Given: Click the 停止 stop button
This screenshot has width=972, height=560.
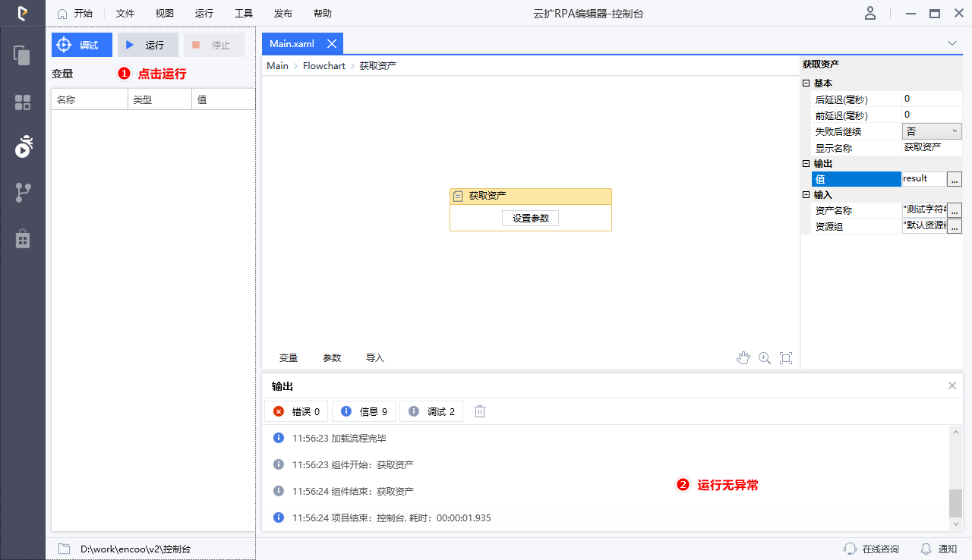Looking at the screenshot, I should pos(214,45).
